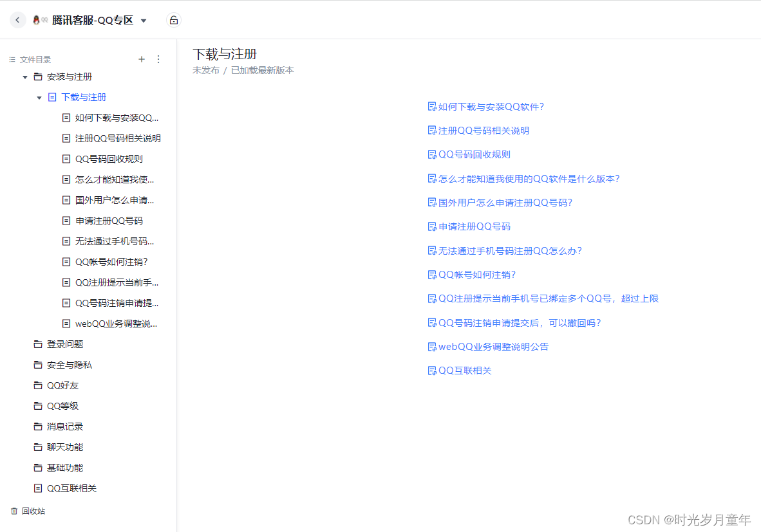Open sidebar doc 怎么才能知道我使...
The height and width of the screenshot is (532, 761).
coord(115,180)
